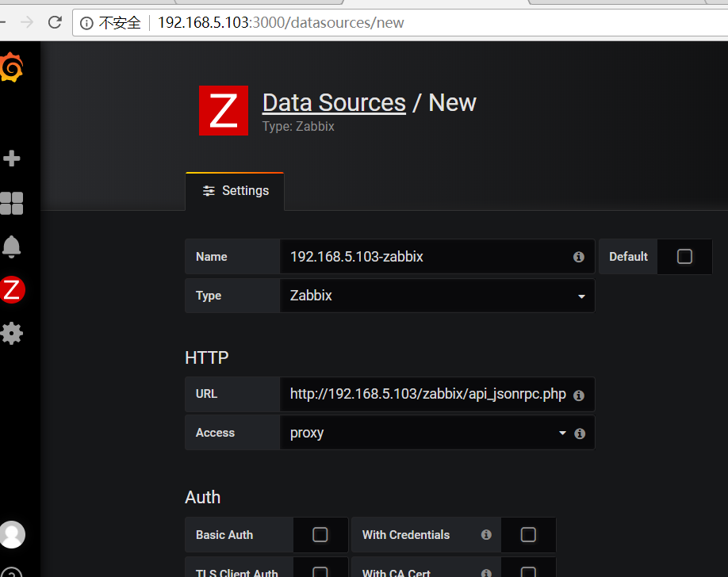728x577 pixels.
Task: Click the '不安全' security label
Action: click(x=120, y=23)
